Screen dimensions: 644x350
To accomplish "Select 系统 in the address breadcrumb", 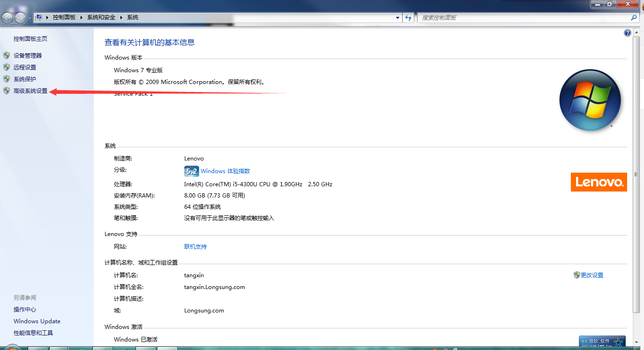I will [x=133, y=17].
